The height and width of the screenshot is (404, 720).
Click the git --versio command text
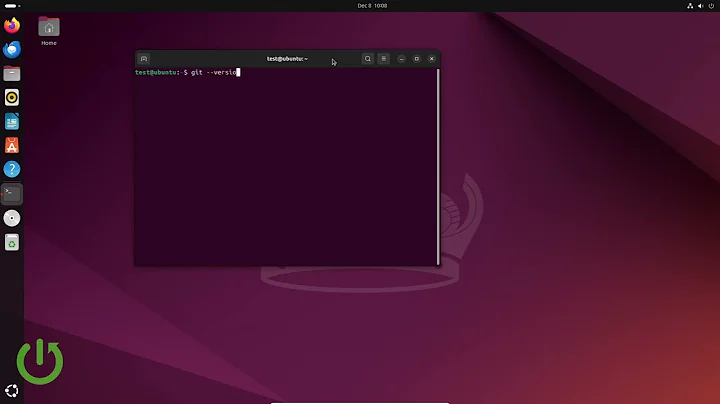pos(214,73)
